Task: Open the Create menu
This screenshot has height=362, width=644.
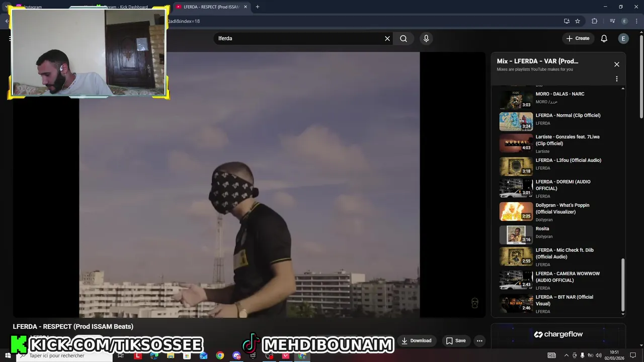Action: click(x=578, y=38)
